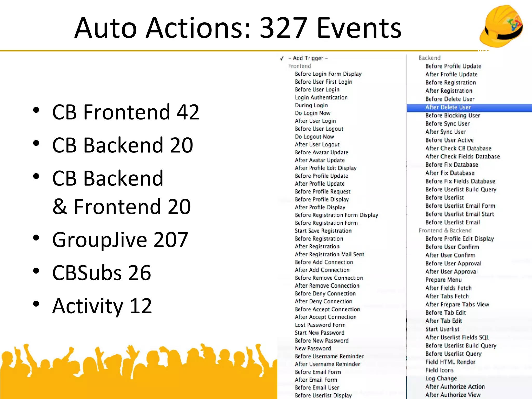532x399 pixels.
Task: Pick the 'Field Icons' option
Action: (440, 370)
